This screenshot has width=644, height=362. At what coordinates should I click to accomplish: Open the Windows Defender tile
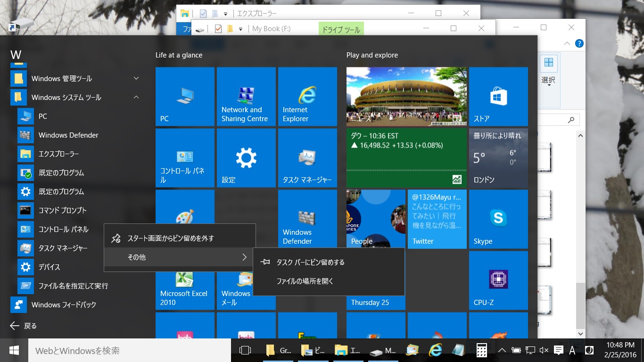(x=307, y=219)
